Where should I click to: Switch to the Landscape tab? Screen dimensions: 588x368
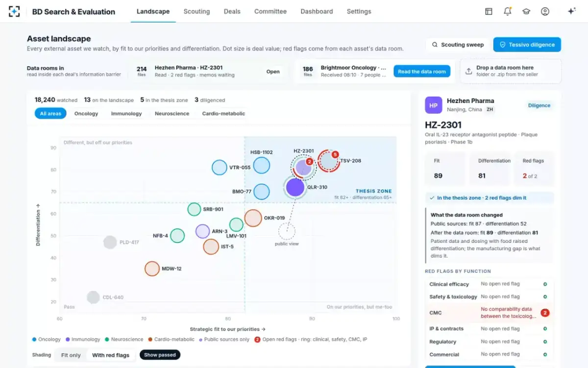pyautogui.click(x=153, y=11)
